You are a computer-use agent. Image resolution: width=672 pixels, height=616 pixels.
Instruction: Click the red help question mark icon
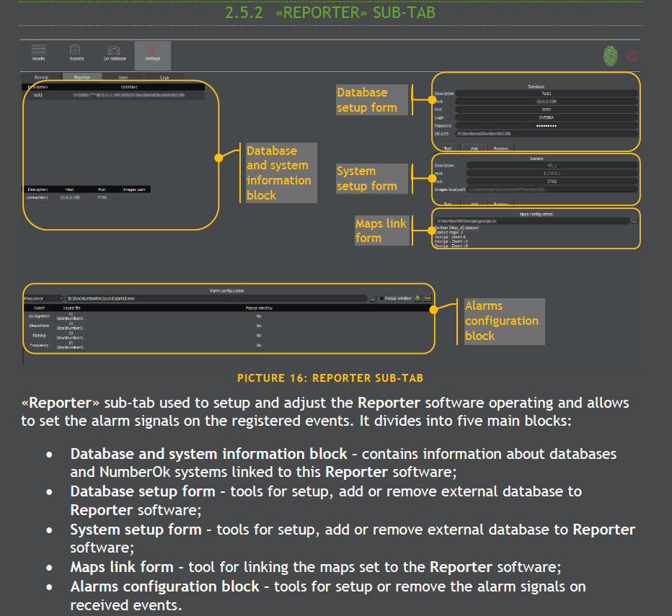pyautogui.click(x=632, y=55)
